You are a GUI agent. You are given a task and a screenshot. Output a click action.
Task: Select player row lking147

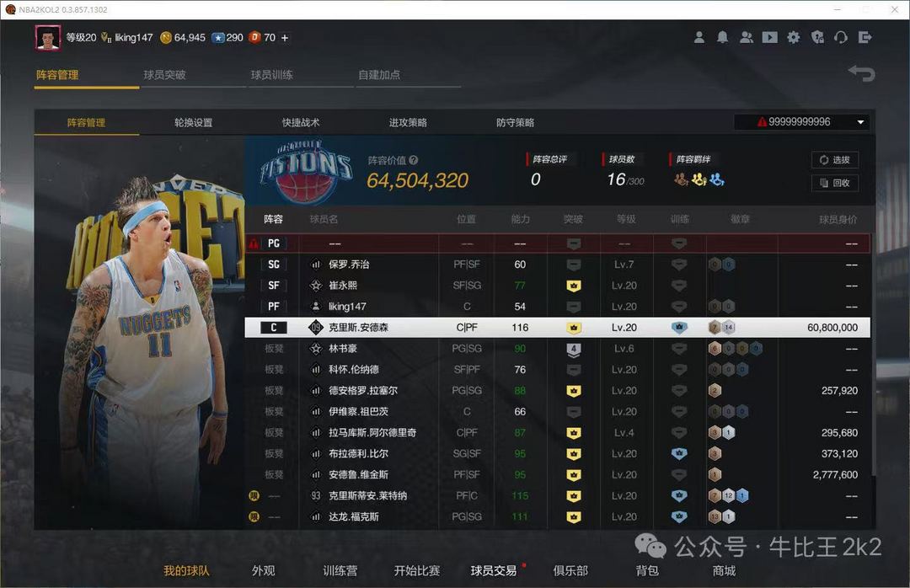pyautogui.click(x=558, y=307)
